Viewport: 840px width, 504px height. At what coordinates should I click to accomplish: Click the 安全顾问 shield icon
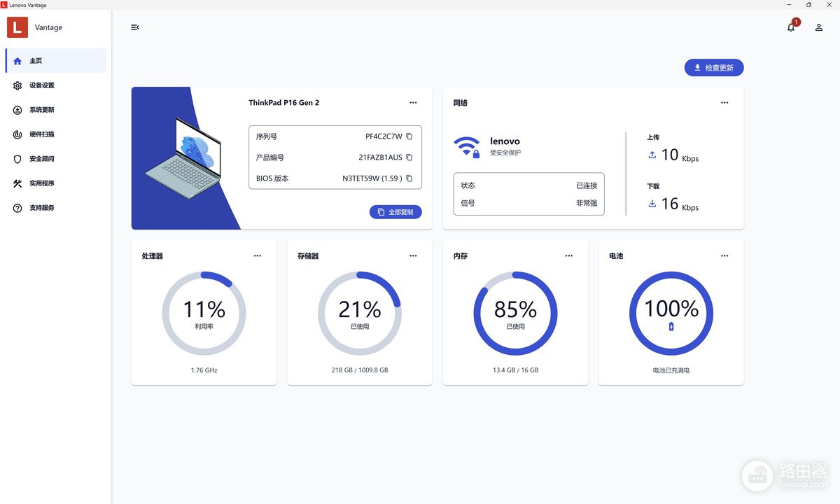coord(17,159)
